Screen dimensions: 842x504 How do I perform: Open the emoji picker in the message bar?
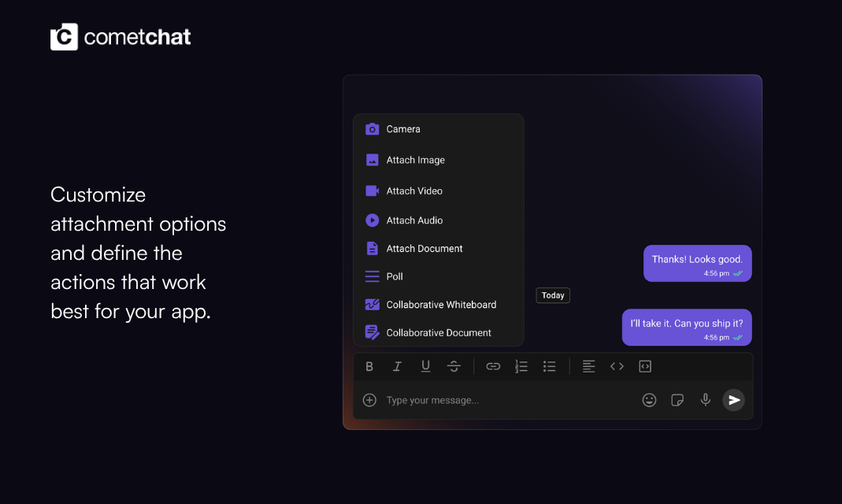[x=649, y=400]
